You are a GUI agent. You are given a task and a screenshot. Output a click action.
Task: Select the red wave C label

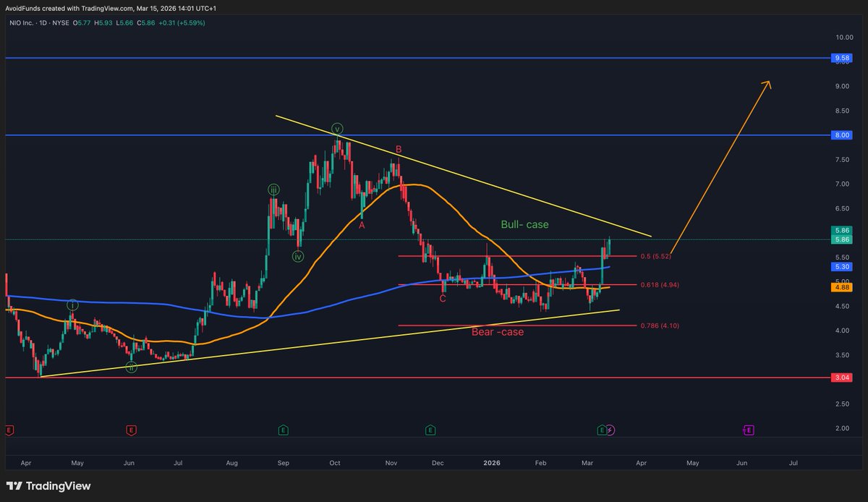(x=443, y=299)
